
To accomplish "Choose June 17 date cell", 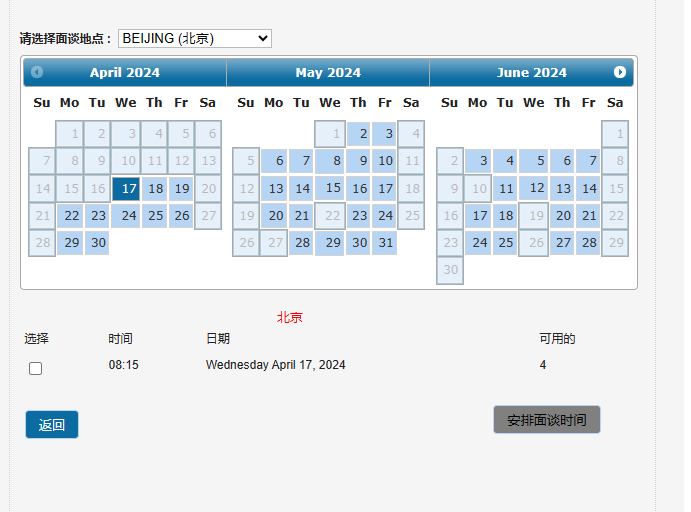I will 478,215.
